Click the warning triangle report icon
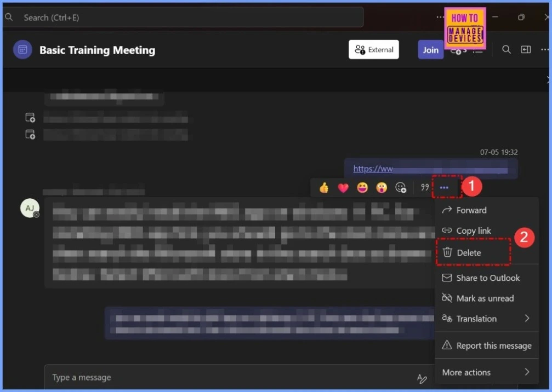552x392 pixels. [447, 345]
